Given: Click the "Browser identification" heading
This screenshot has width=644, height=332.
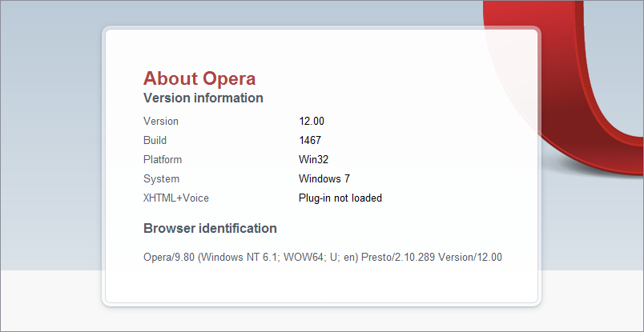Looking at the screenshot, I should tap(211, 228).
